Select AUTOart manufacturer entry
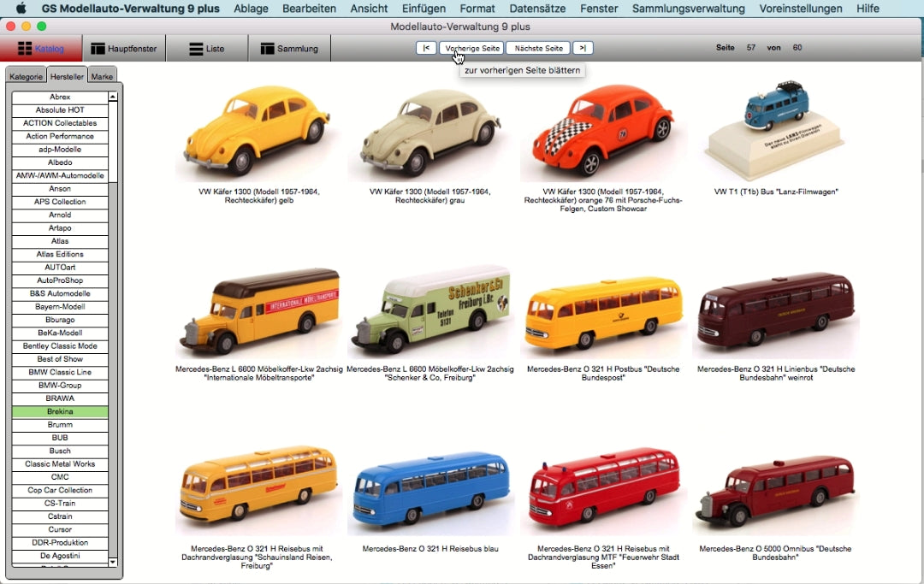The width and height of the screenshot is (924, 584). [60, 268]
